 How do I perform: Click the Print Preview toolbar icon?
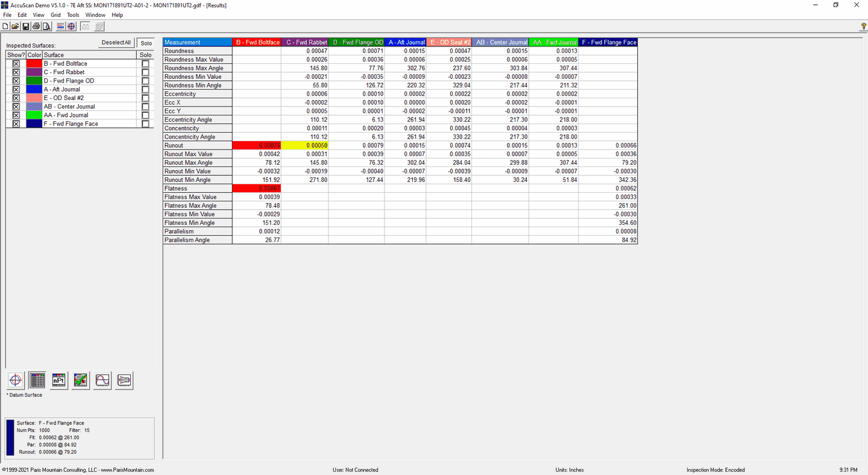coord(46,26)
